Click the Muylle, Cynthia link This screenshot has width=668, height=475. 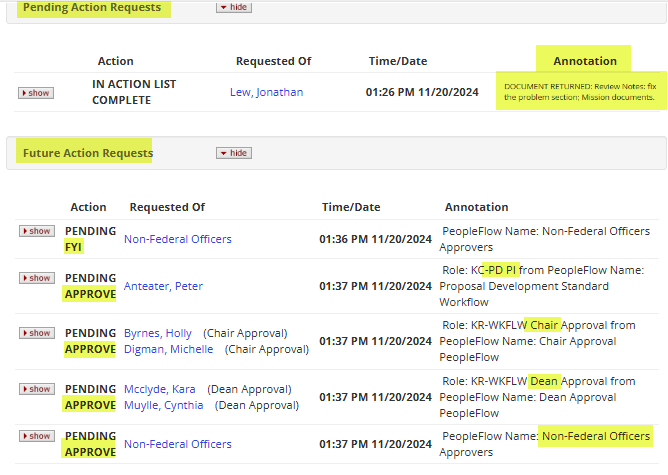[x=163, y=405]
